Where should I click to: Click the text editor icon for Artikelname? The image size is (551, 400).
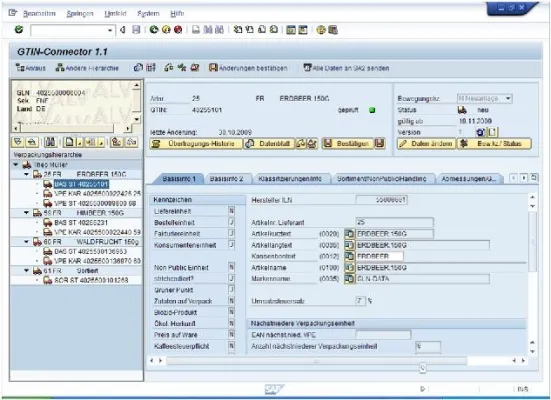349,267
